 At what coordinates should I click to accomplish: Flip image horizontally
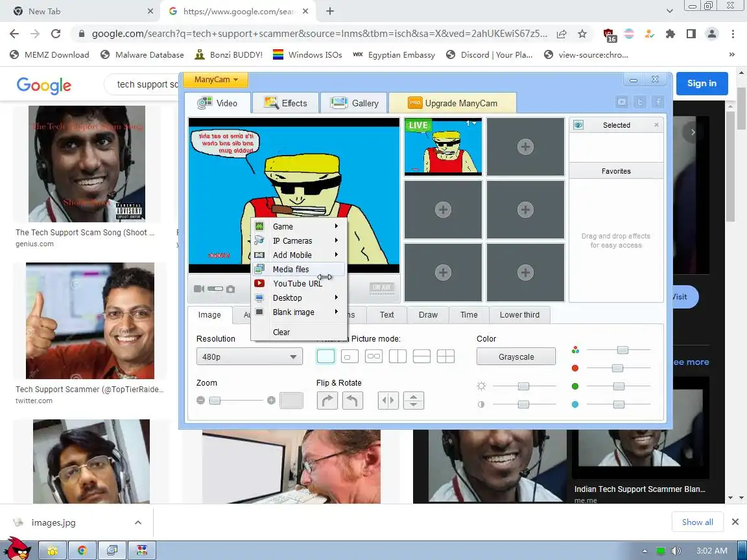click(x=388, y=401)
